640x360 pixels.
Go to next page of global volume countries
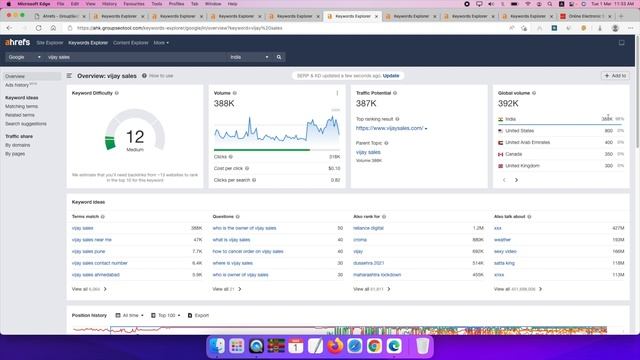coord(516,180)
